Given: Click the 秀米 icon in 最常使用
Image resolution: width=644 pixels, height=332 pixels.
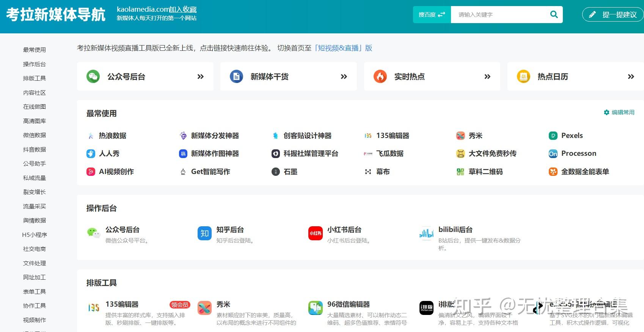Looking at the screenshot, I should click(x=460, y=136).
